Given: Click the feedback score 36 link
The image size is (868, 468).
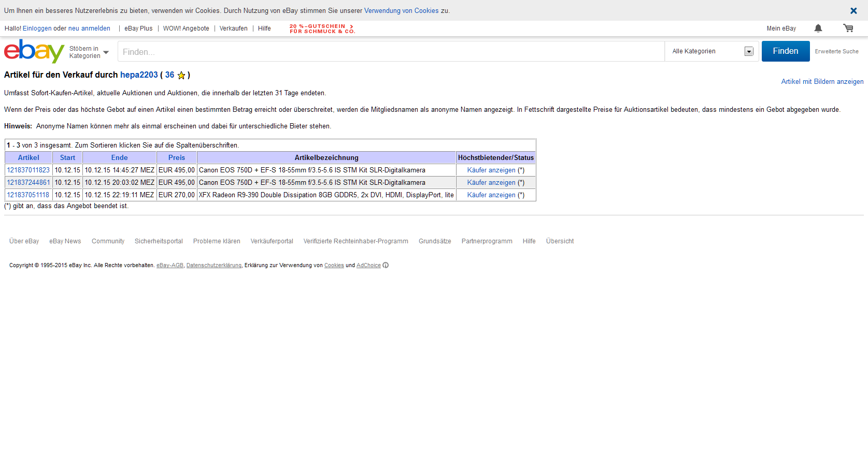Looking at the screenshot, I should (x=169, y=75).
